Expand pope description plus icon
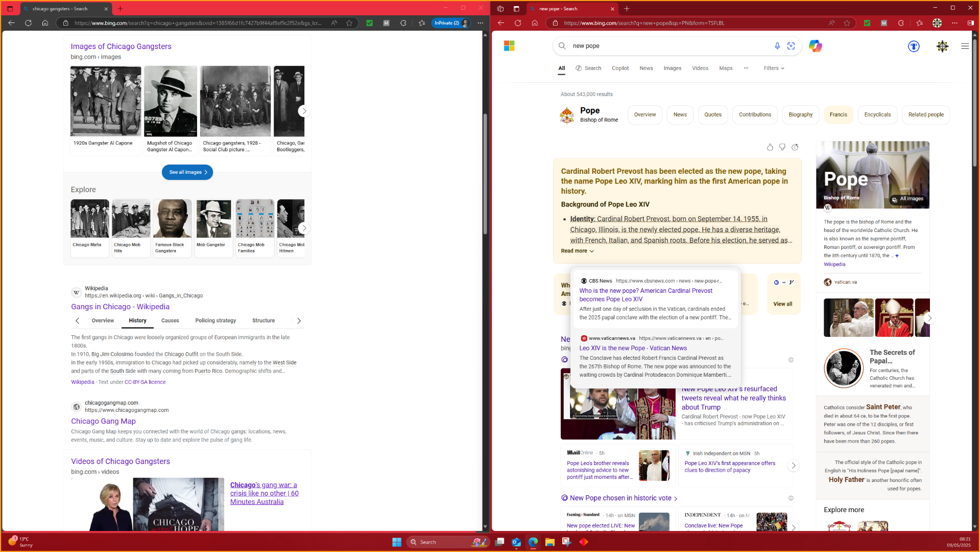The height and width of the screenshot is (552, 980). point(897,256)
